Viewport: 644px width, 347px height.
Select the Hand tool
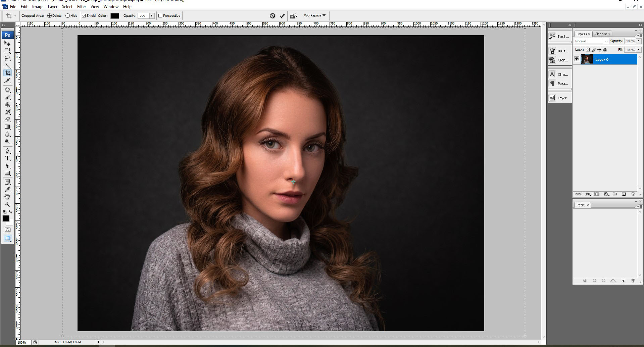pyautogui.click(x=7, y=197)
